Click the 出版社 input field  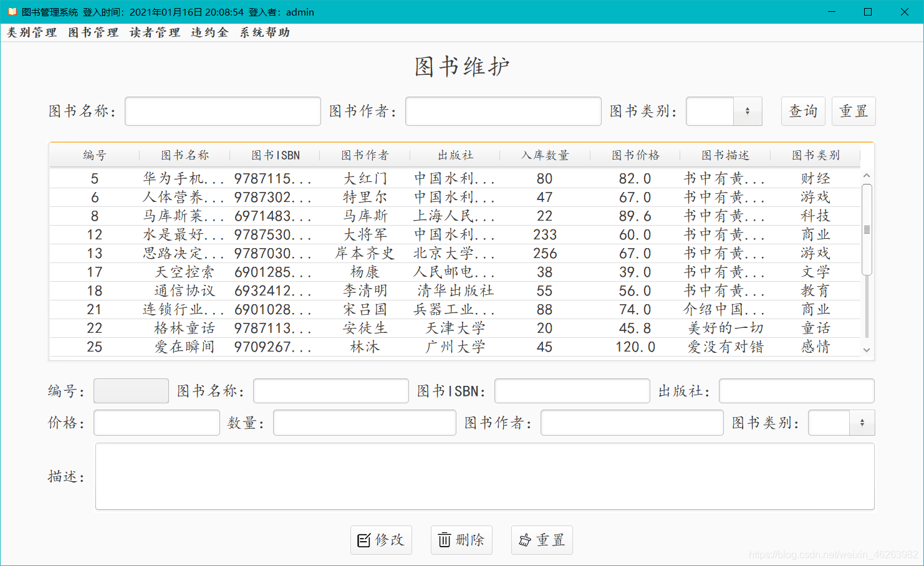click(797, 391)
